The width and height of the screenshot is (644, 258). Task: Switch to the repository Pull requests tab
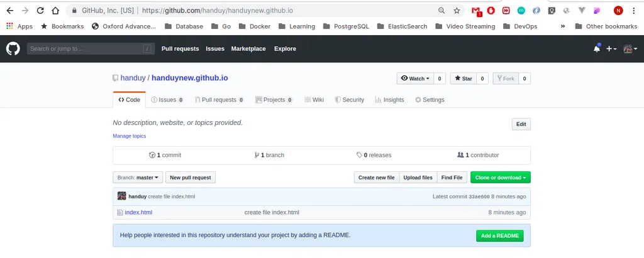coord(219,100)
